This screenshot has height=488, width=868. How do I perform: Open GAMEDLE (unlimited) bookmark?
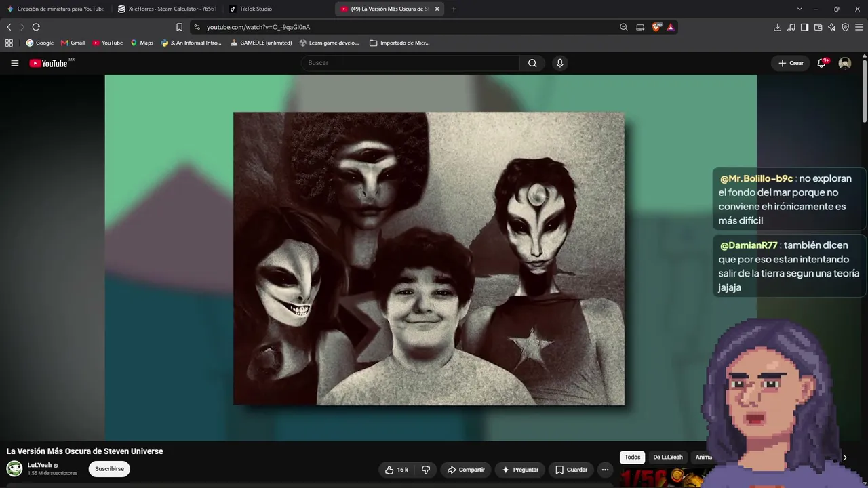pyautogui.click(x=261, y=43)
